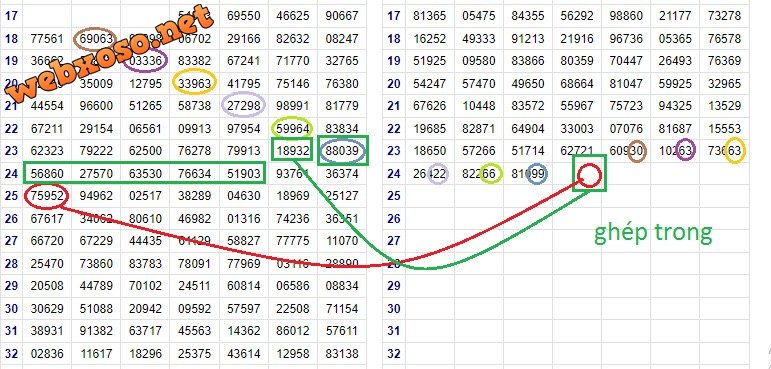Select the cell with 60930
The width and height of the screenshot is (771, 369).
[626, 151]
